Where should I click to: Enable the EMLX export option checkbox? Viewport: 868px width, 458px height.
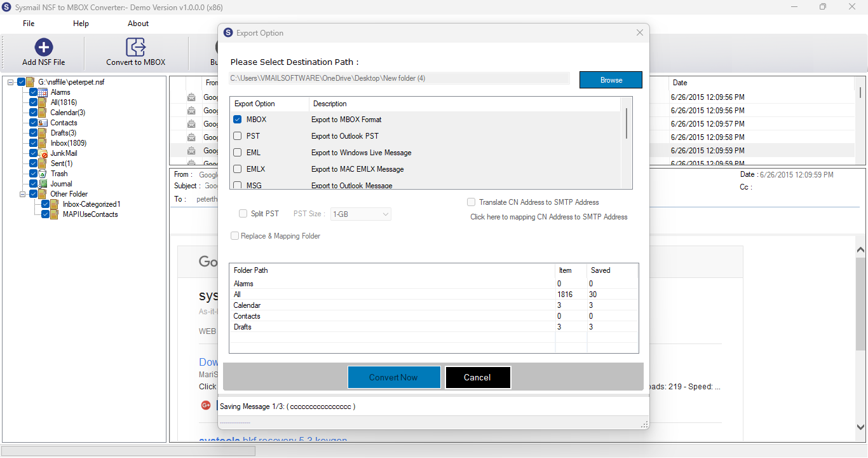pyautogui.click(x=237, y=169)
